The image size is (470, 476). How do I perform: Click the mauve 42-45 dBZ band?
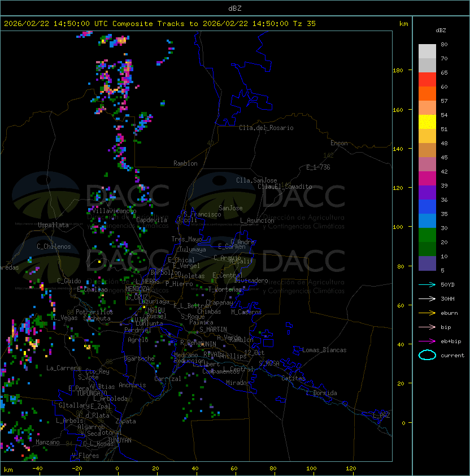(x=427, y=165)
